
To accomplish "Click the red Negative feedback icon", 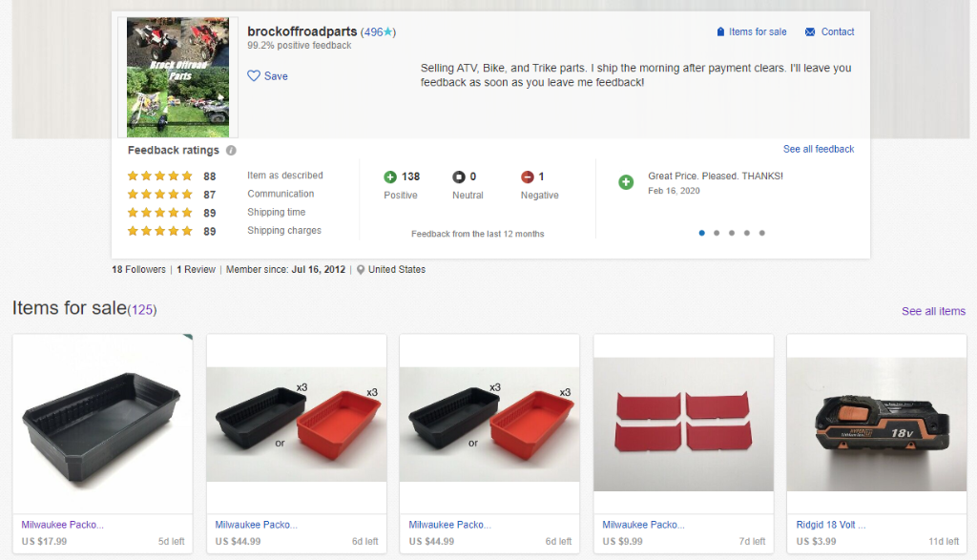I will [x=527, y=176].
